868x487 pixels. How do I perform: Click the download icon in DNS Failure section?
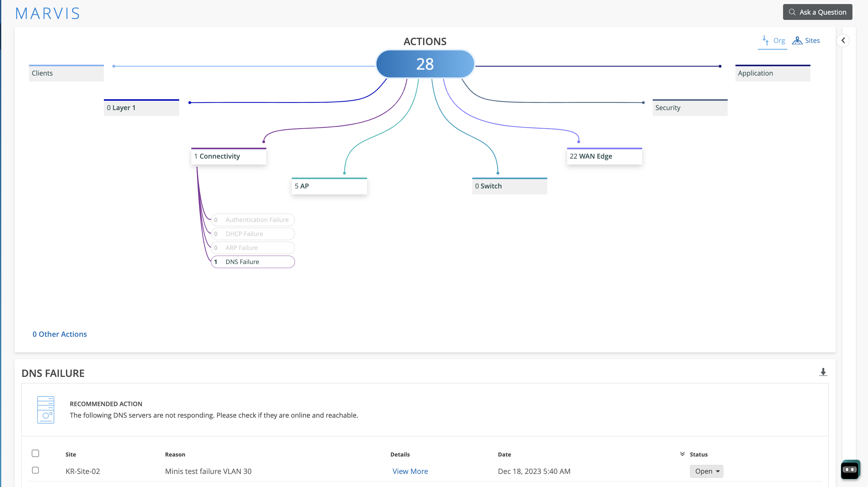(823, 372)
